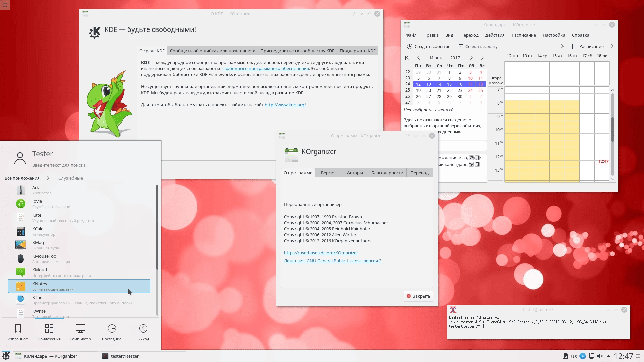Open Kate text editor
The width and height of the screenshot is (644, 362).
click(x=79, y=218)
